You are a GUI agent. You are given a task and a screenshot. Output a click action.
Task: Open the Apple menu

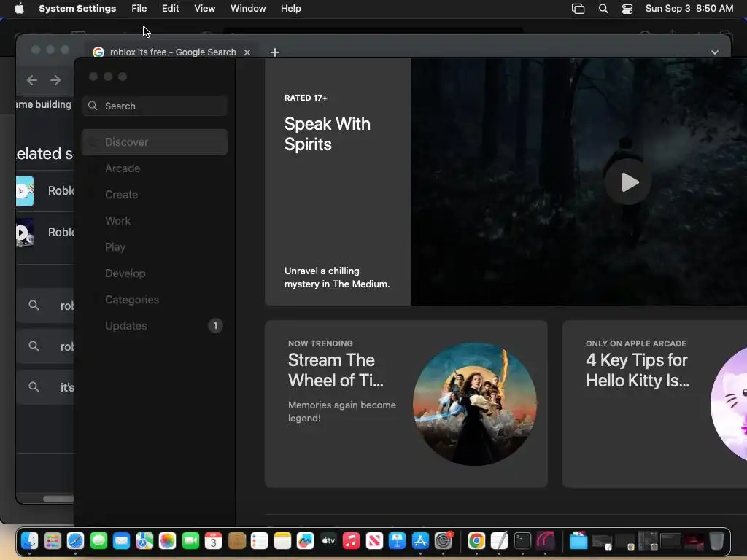(19, 9)
